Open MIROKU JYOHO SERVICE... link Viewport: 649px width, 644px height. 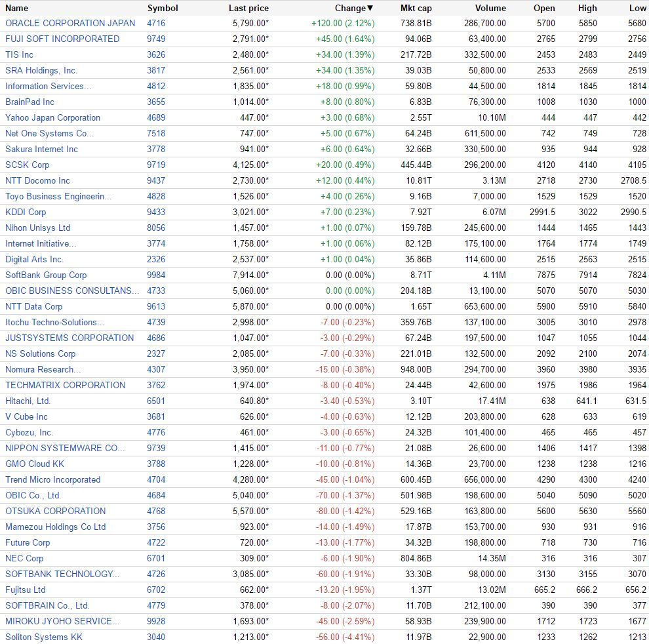(62, 621)
